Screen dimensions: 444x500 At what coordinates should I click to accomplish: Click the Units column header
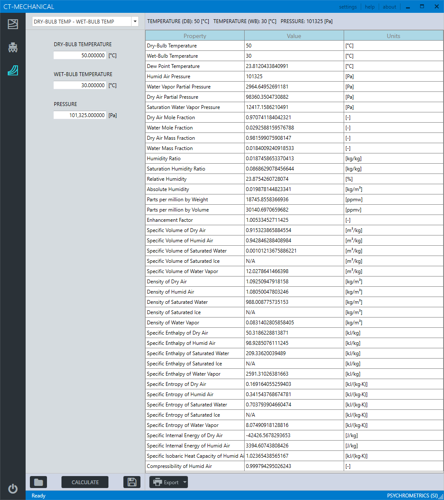pyautogui.click(x=393, y=36)
